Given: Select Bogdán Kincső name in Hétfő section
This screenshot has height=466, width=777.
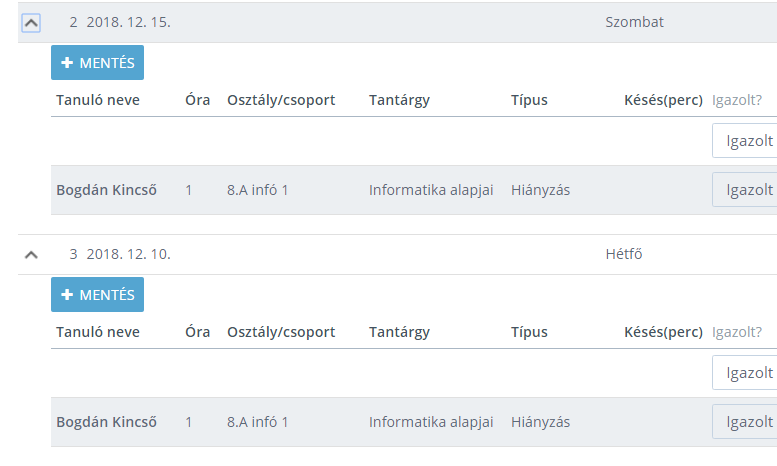Looking at the screenshot, I should 106,422.
